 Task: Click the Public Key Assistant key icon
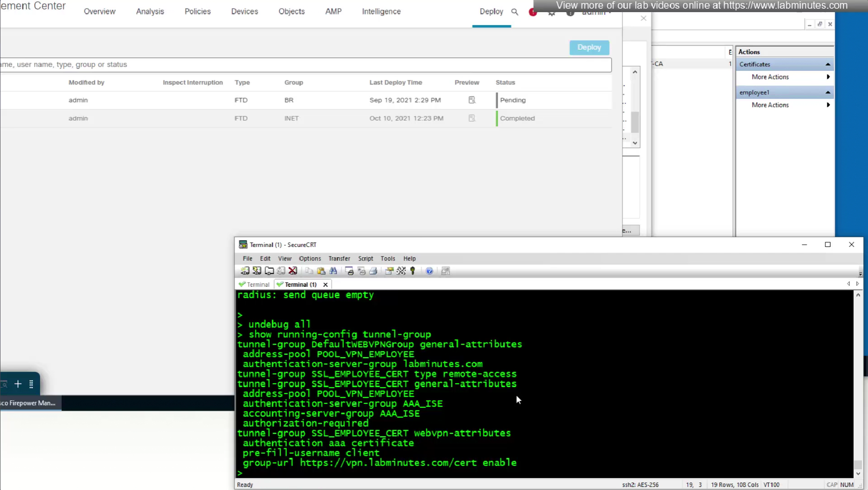(x=413, y=271)
